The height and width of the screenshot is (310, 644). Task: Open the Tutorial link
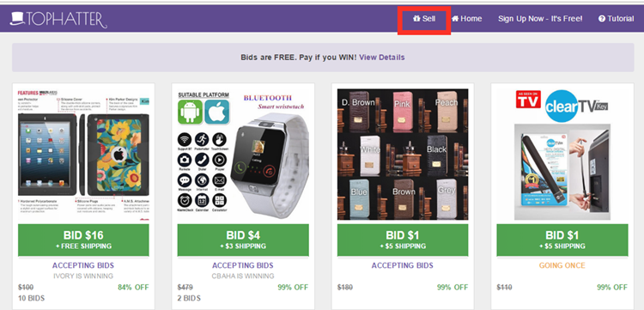tap(616, 19)
